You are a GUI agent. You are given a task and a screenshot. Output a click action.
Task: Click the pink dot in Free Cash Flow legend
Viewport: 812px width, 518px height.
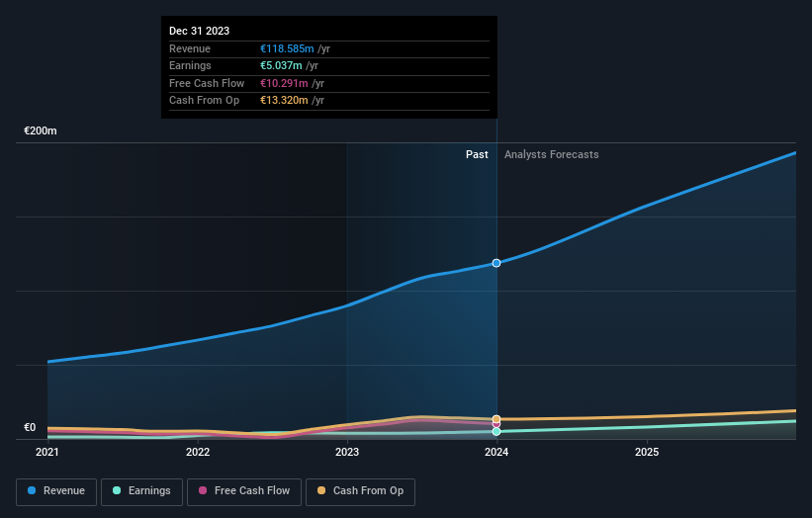click(203, 490)
